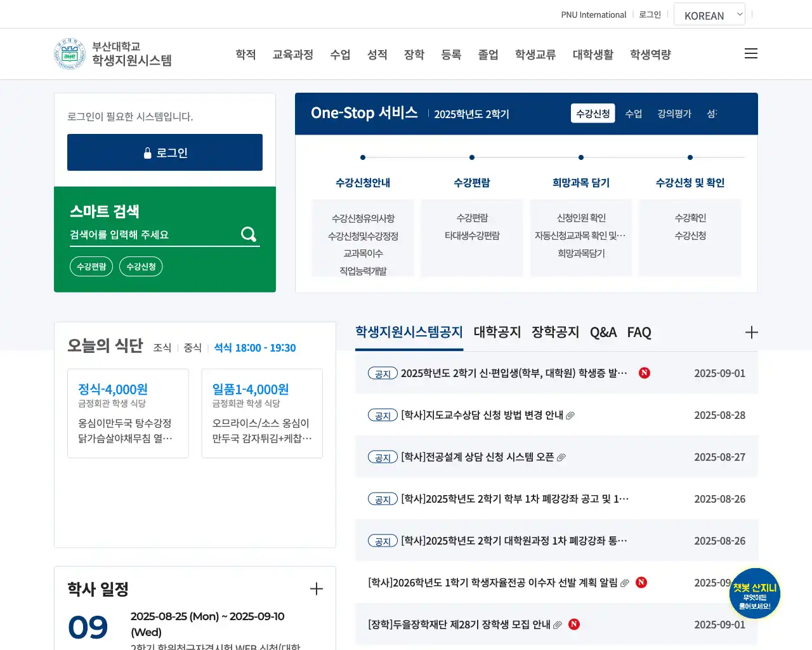Open the KOREAN language dropdown

[709, 15]
